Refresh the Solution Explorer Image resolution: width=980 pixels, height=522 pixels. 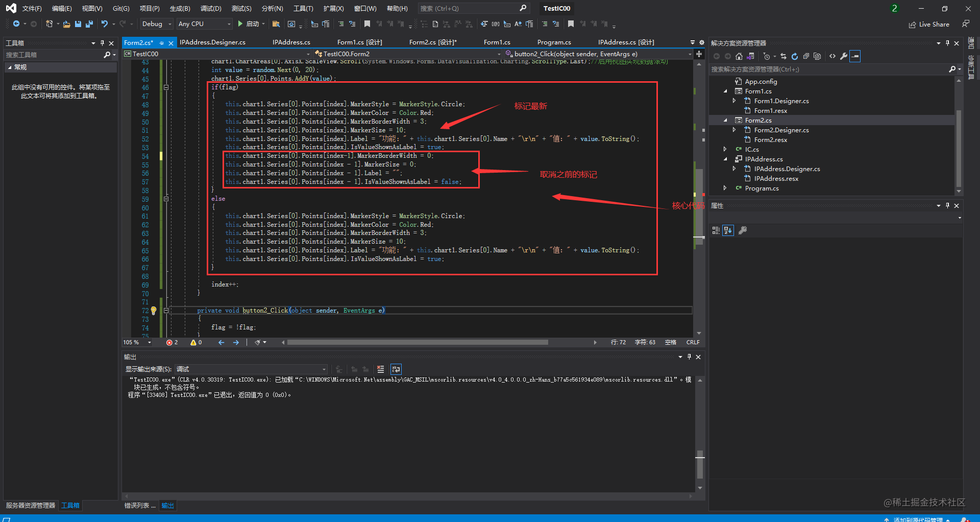click(x=795, y=56)
